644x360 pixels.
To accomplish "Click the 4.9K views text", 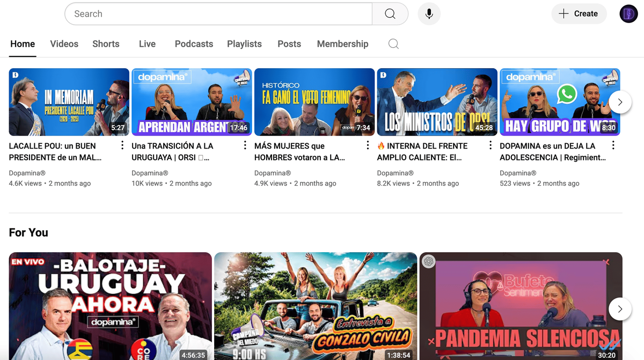I will click(271, 183).
